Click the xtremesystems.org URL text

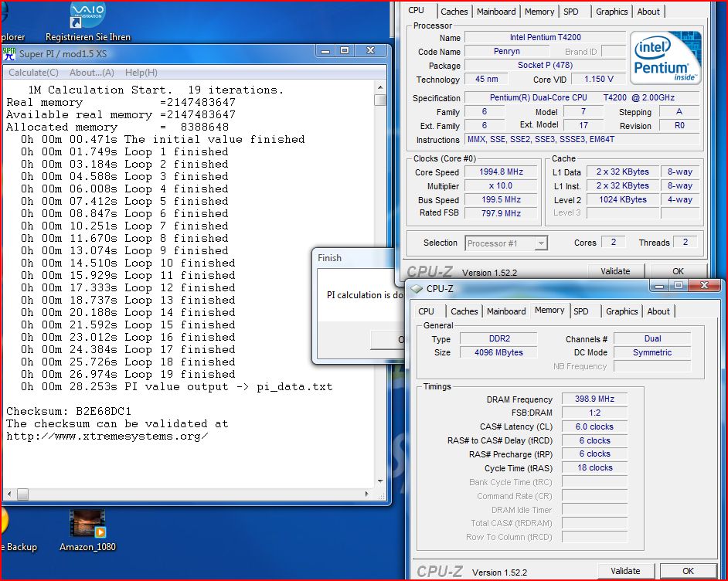[x=107, y=437]
